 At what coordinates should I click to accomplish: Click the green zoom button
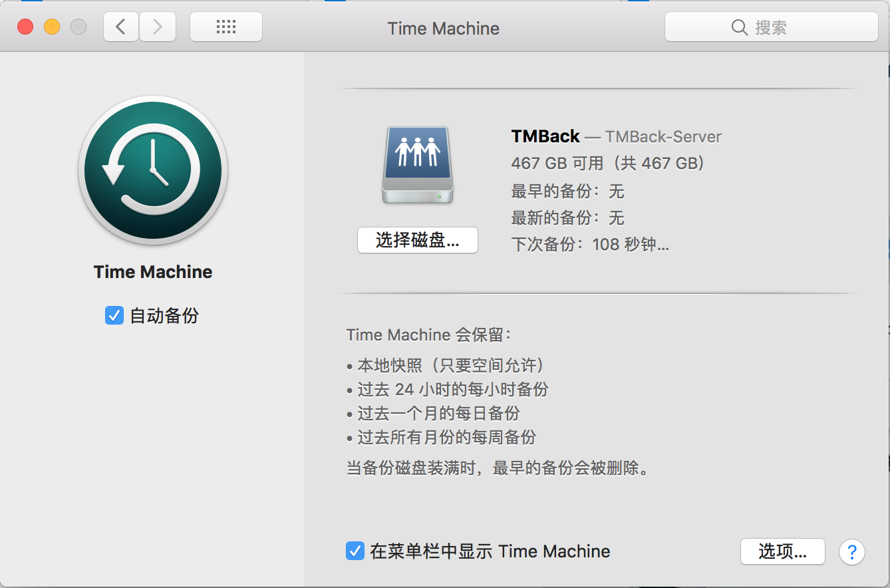pos(78,26)
